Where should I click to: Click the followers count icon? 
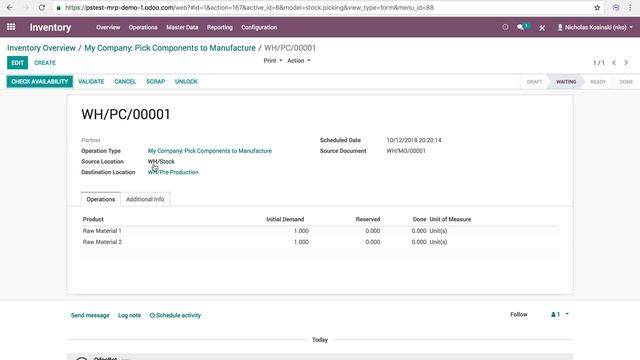pyautogui.click(x=556, y=314)
